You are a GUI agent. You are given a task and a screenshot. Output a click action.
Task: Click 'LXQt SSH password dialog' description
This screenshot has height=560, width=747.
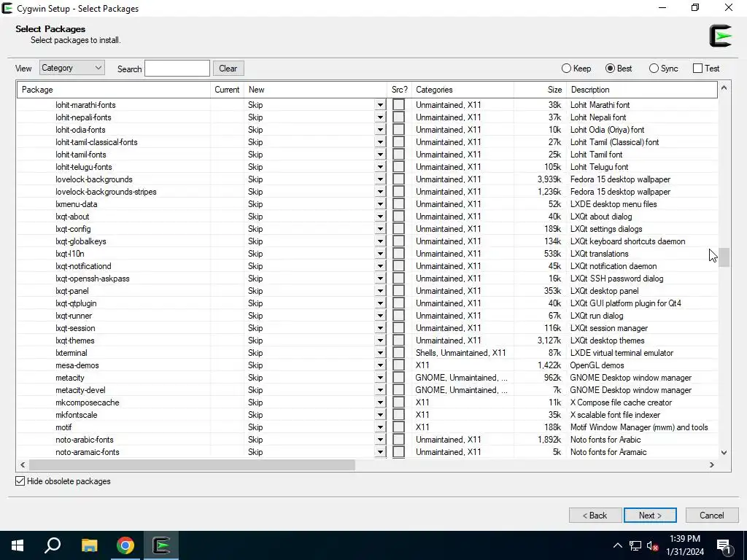point(616,279)
